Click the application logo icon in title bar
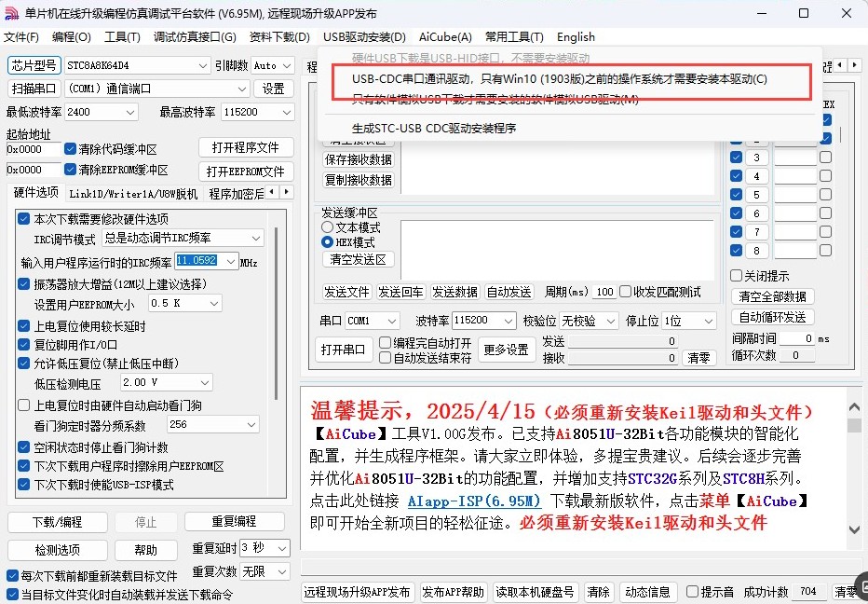The width and height of the screenshot is (868, 604). click(x=11, y=13)
